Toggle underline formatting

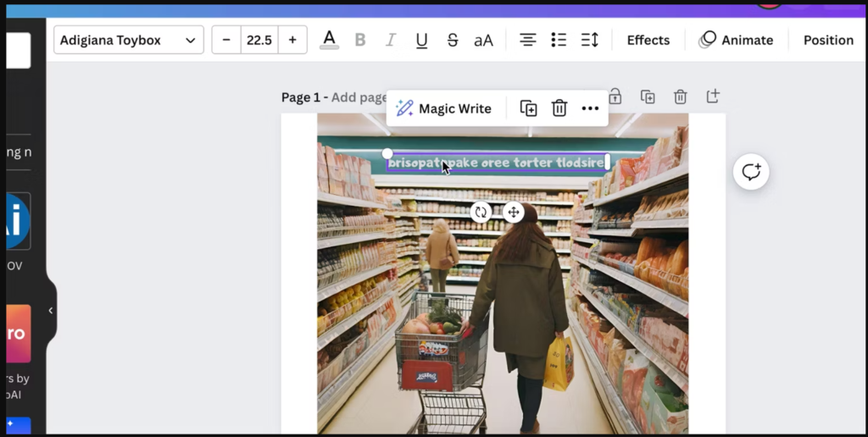click(x=422, y=40)
